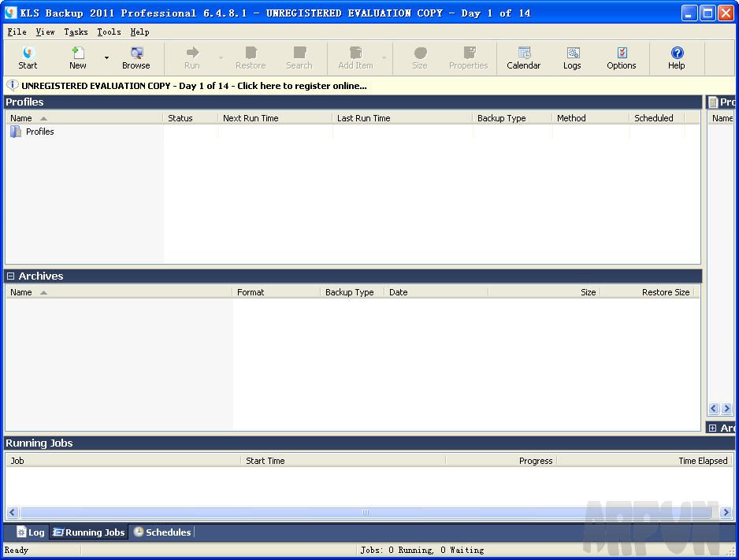Image resolution: width=739 pixels, height=560 pixels.
Task: Click right pane scroll right arrow
Action: pyautogui.click(x=726, y=408)
